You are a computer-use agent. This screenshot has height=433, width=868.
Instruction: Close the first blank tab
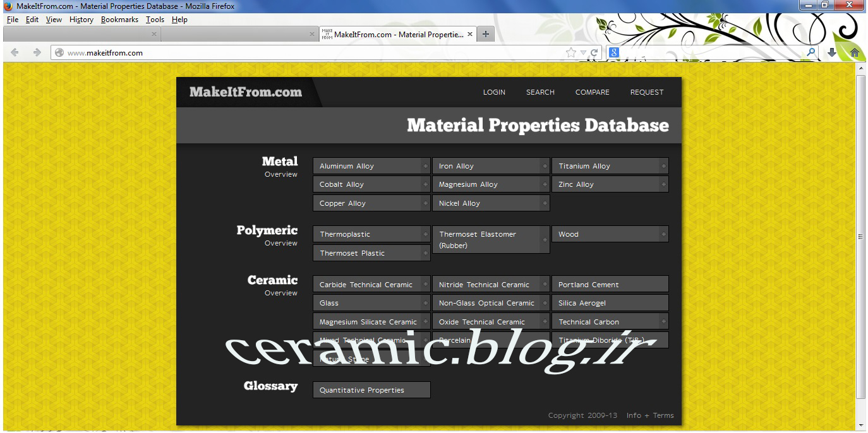click(x=154, y=34)
